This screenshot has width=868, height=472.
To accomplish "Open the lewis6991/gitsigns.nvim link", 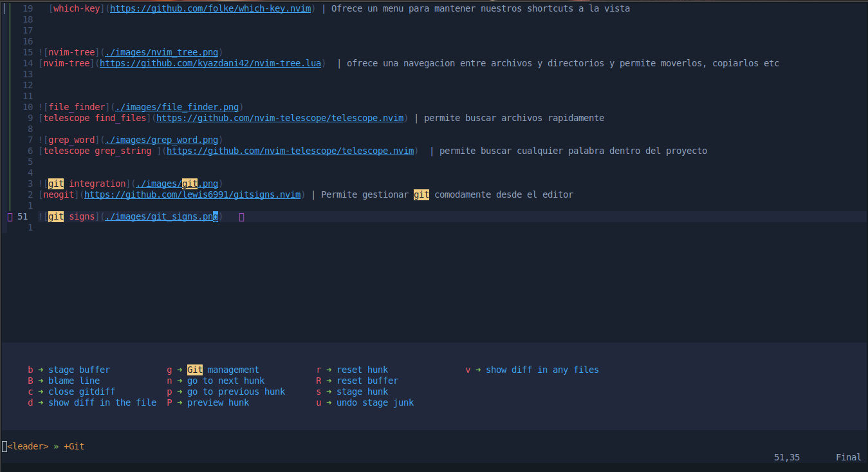I will pyautogui.click(x=192, y=194).
